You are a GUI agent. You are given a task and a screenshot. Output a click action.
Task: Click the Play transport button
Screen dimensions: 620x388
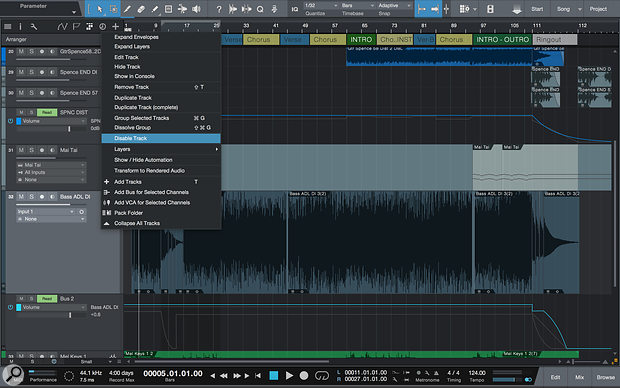(x=289, y=375)
